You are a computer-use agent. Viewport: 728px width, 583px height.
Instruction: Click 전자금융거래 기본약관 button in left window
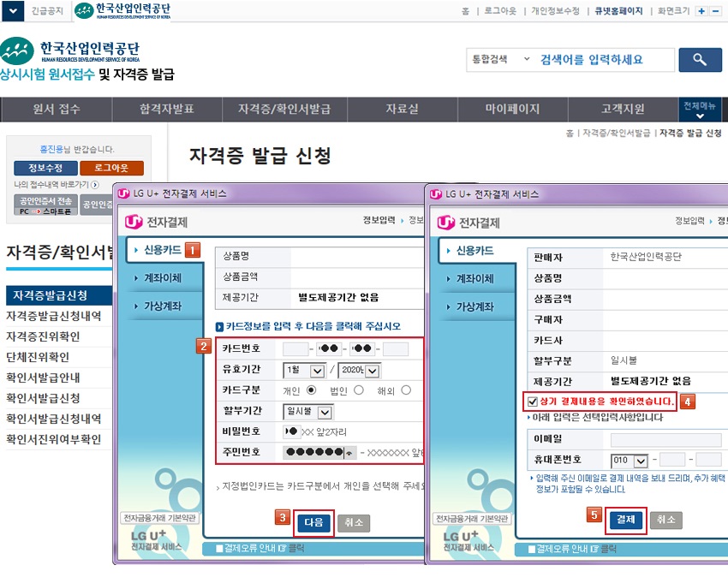tap(159, 518)
